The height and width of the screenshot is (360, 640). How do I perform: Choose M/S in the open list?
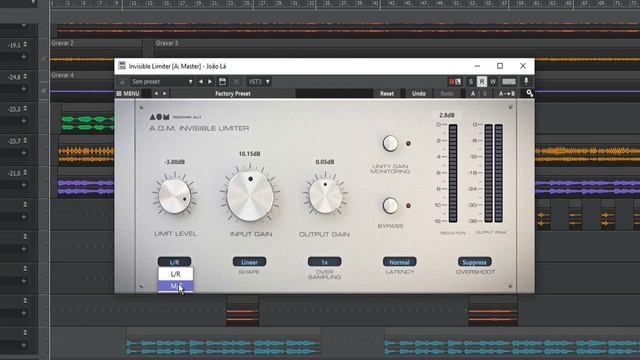[176, 286]
